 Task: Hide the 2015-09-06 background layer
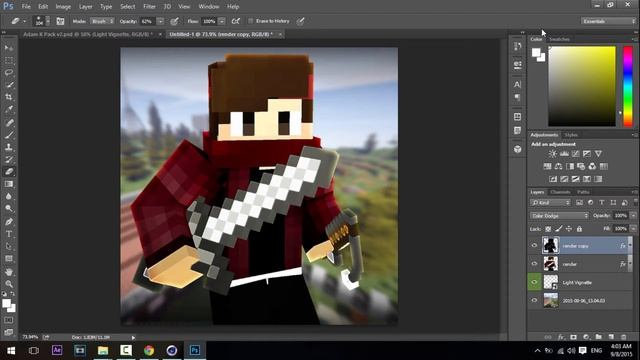(x=534, y=300)
